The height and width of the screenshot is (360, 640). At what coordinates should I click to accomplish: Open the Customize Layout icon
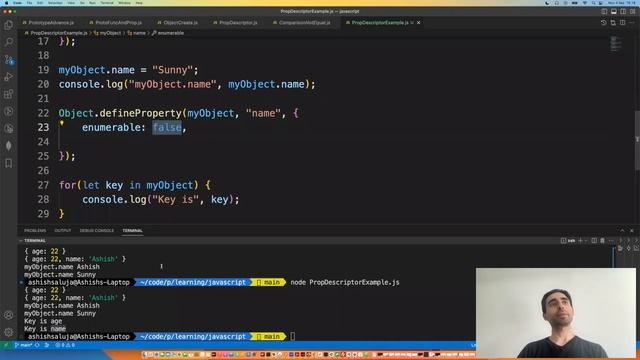633,11
